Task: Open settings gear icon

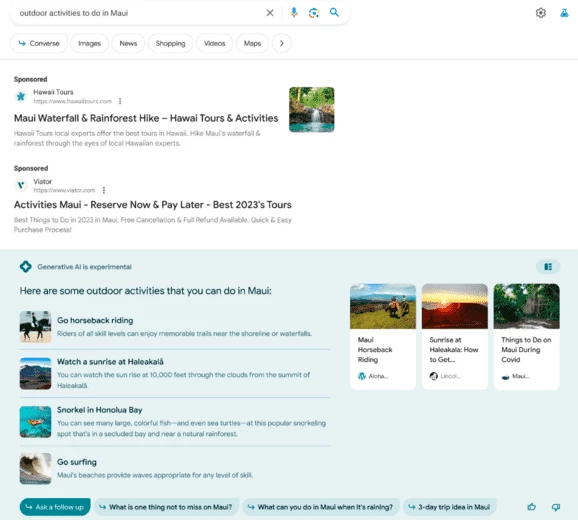Action: [x=540, y=13]
